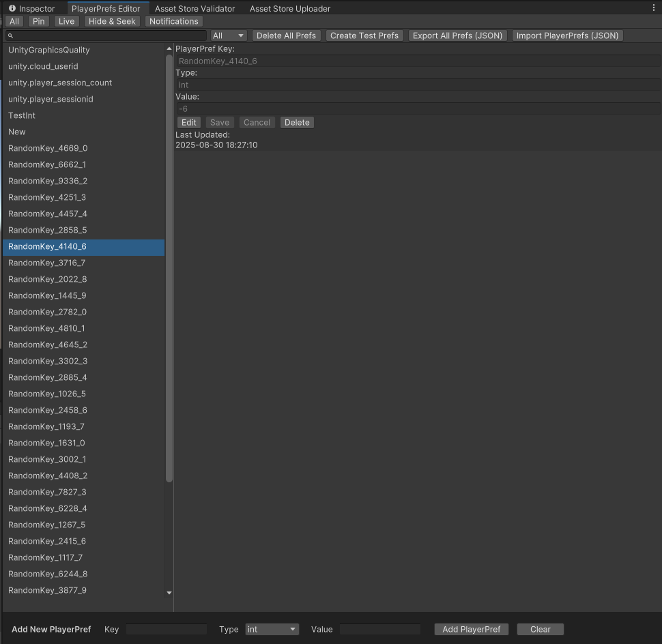
Task: Toggle the Notifications filter
Action: (173, 21)
